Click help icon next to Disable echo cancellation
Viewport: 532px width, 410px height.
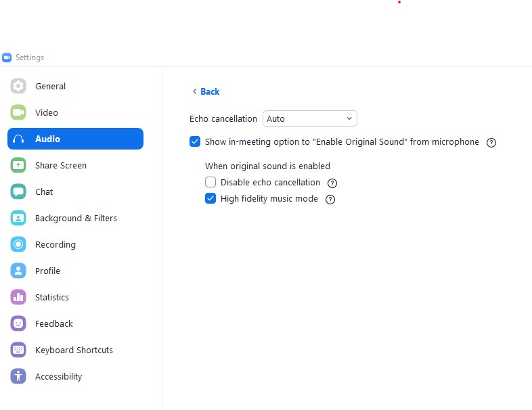tap(332, 183)
